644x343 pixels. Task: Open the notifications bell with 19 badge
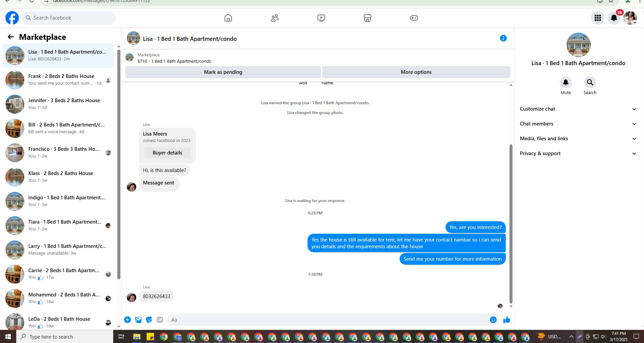pos(614,18)
